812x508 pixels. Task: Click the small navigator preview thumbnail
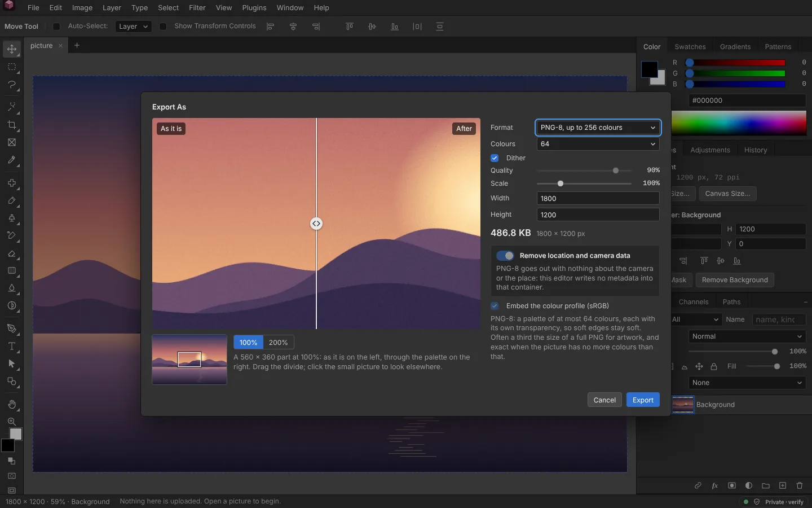(x=189, y=360)
